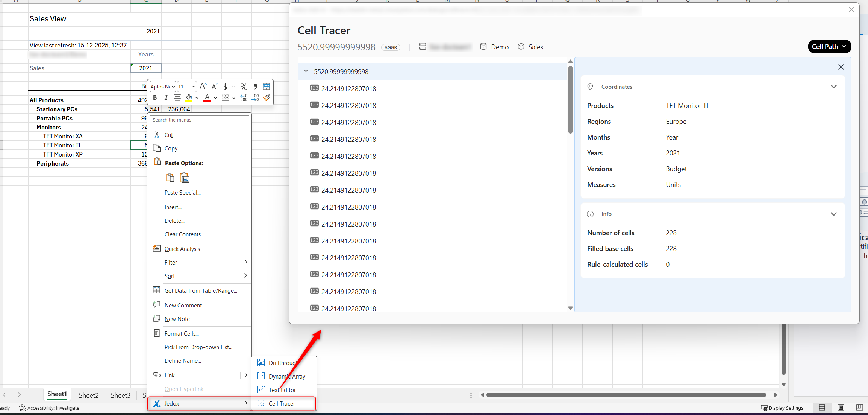Image resolution: width=868 pixels, height=415 pixels.
Task: Click the Drillthrough icon in submenu
Action: pyautogui.click(x=261, y=363)
